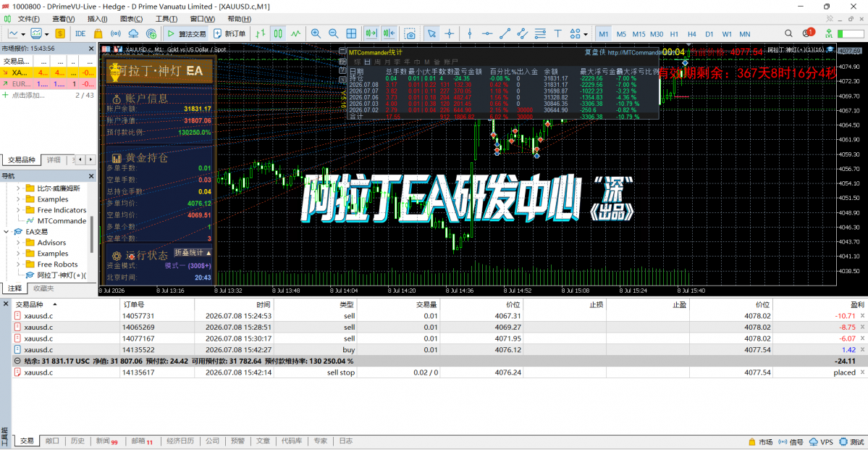Open the IDE MetaEditor button
The width and height of the screenshot is (868, 450).
click(x=80, y=33)
